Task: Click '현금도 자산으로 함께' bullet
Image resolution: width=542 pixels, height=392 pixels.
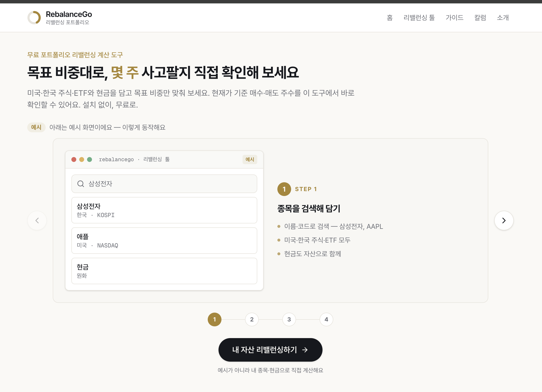Action: (x=313, y=254)
